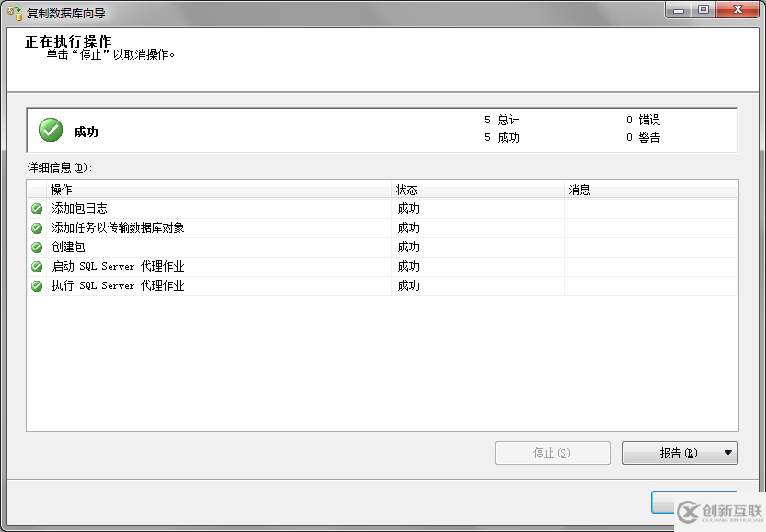Click the green check icon beside 执行 SQL Server 代理作业

tap(37, 286)
